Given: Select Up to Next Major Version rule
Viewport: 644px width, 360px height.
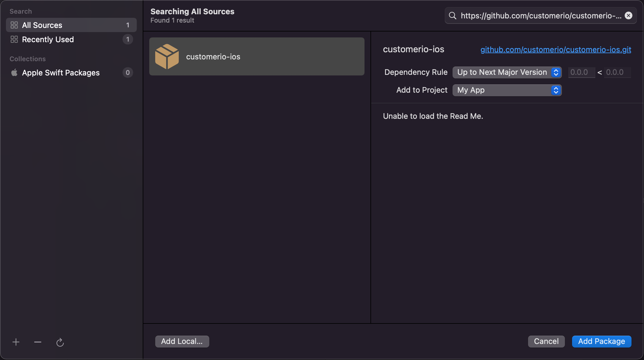Looking at the screenshot, I should pos(507,72).
